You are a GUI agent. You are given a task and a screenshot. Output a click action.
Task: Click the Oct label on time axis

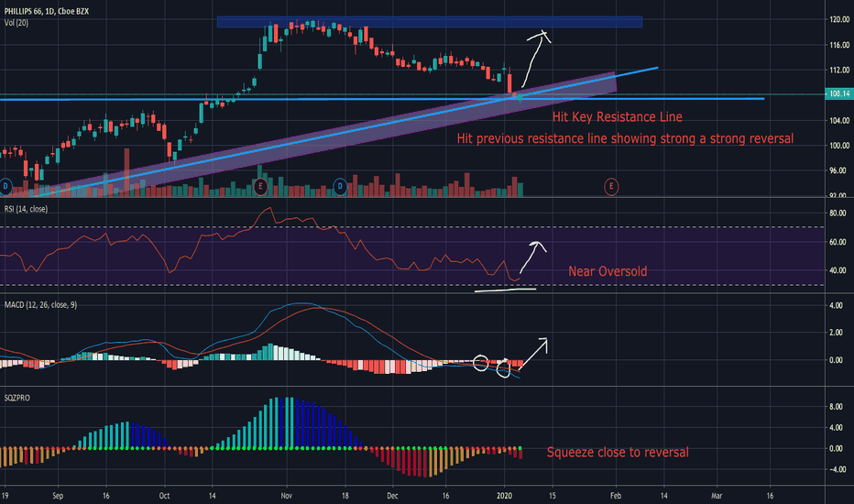[164, 496]
